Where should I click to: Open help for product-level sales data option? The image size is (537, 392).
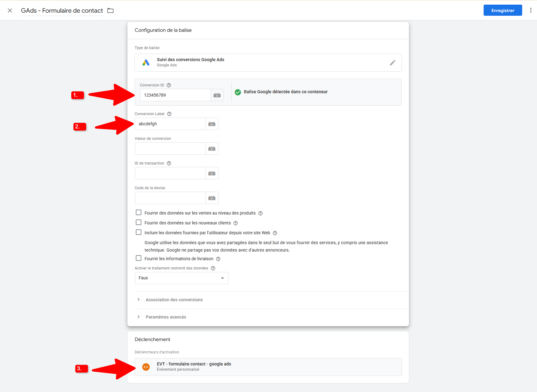(x=260, y=213)
